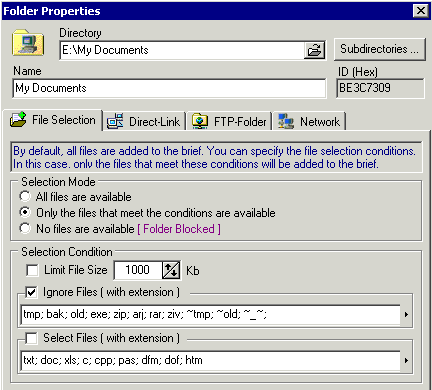432x390 pixels.
Task: Select 'All files are available' option
Action: [x=25, y=196]
